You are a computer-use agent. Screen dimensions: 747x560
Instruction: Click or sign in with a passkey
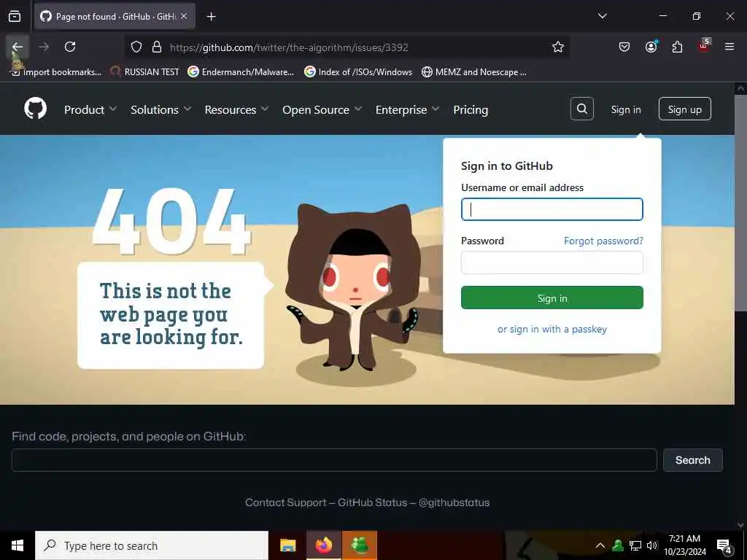coord(551,329)
